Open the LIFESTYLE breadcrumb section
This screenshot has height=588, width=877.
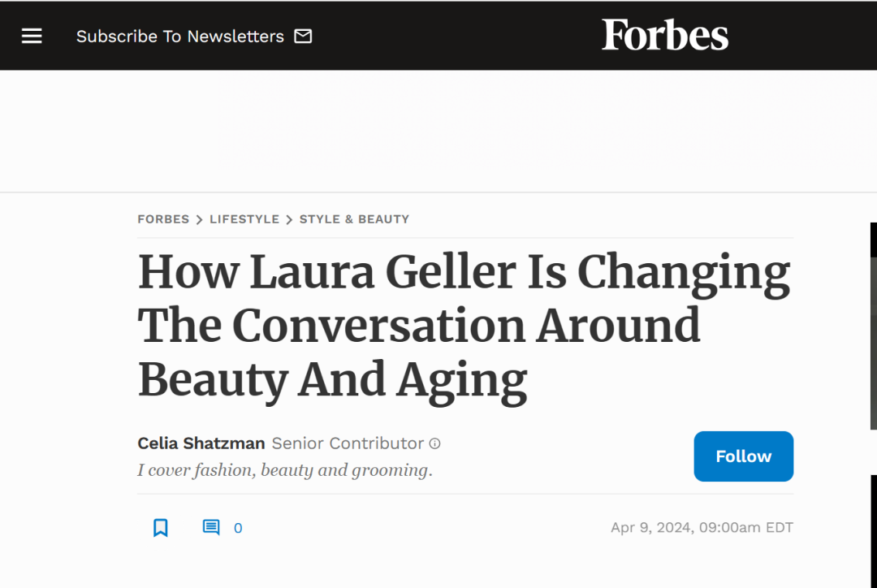tap(244, 219)
